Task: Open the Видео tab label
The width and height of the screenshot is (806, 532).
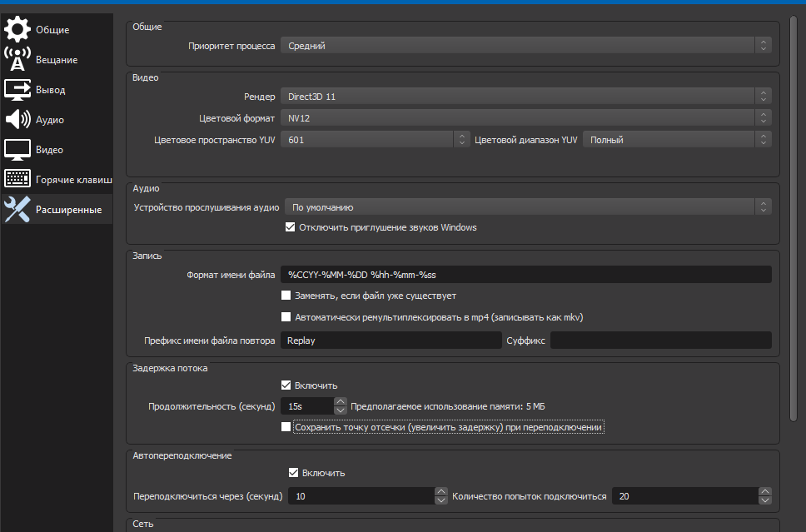Action: point(49,150)
